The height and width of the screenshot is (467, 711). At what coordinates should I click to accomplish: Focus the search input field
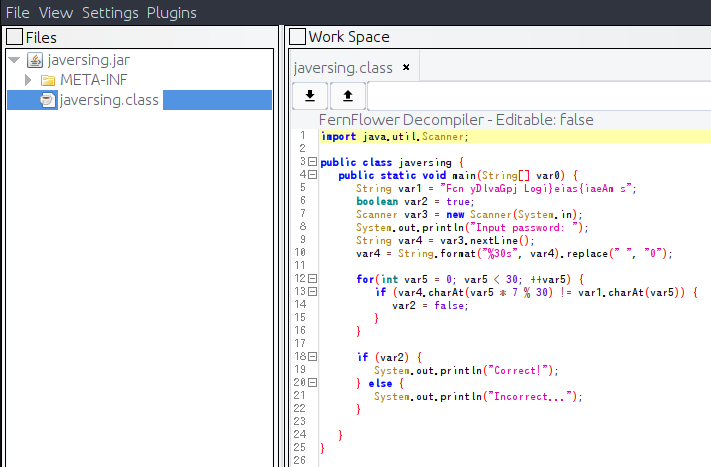click(x=539, y=96)
